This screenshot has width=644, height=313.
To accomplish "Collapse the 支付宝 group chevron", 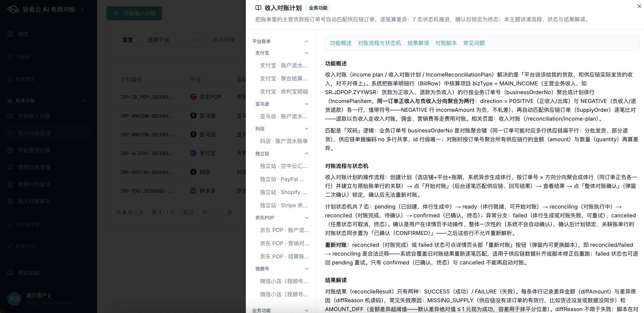I will point(307,53).
